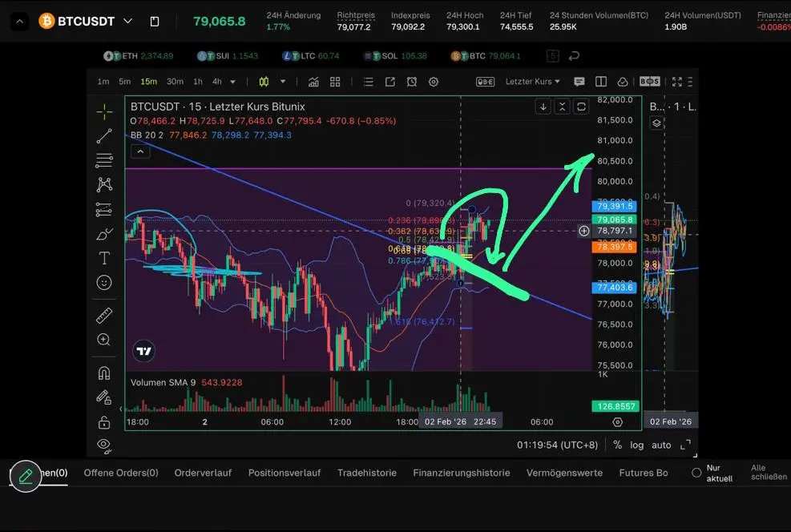
Task: Open the emoji sticker tool
Action: [x=104, y=282]
